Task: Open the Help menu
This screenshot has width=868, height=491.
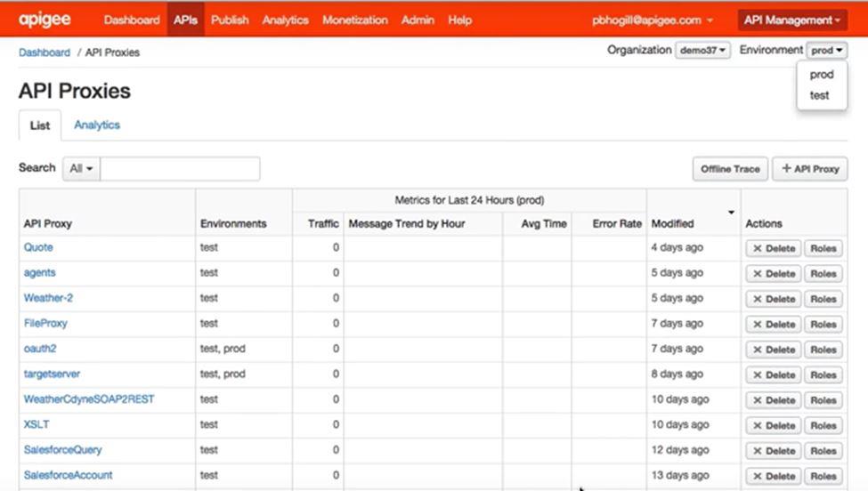Action: [459, 20]
